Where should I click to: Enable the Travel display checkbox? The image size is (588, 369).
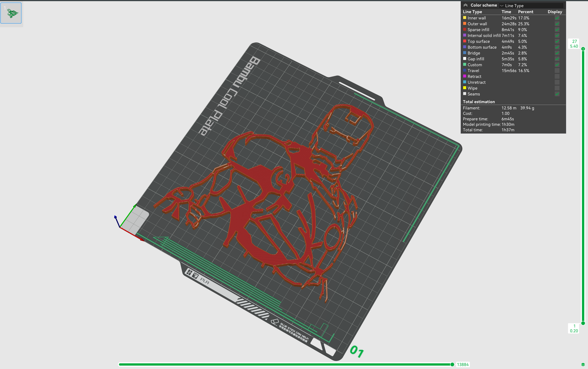557,70
